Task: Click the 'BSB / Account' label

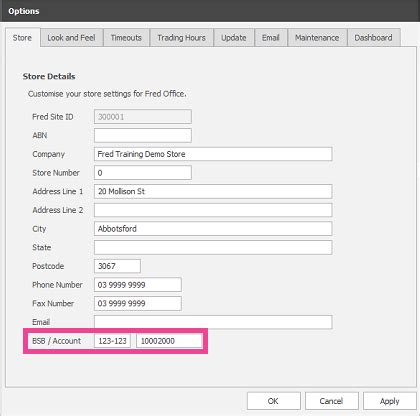Action: pyautogui.click(x=56, y=341)
